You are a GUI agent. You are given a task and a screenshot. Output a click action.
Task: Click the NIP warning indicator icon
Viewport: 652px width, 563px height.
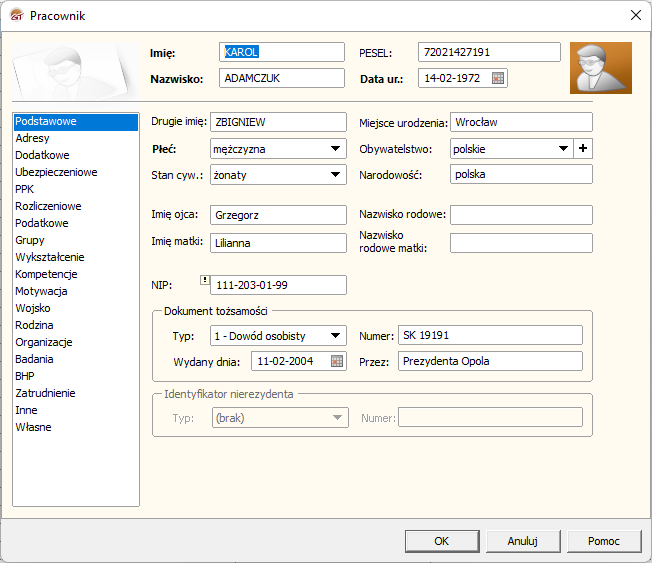point(204,281)
